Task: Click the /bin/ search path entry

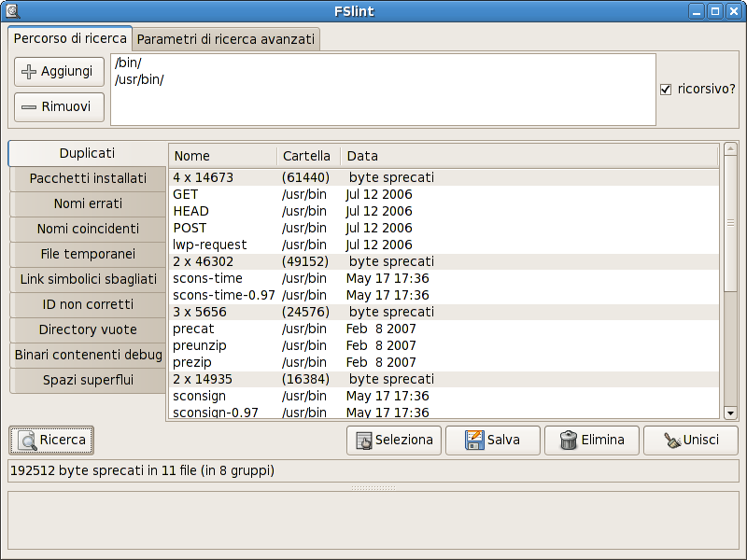Action: [x=128, y=63]
